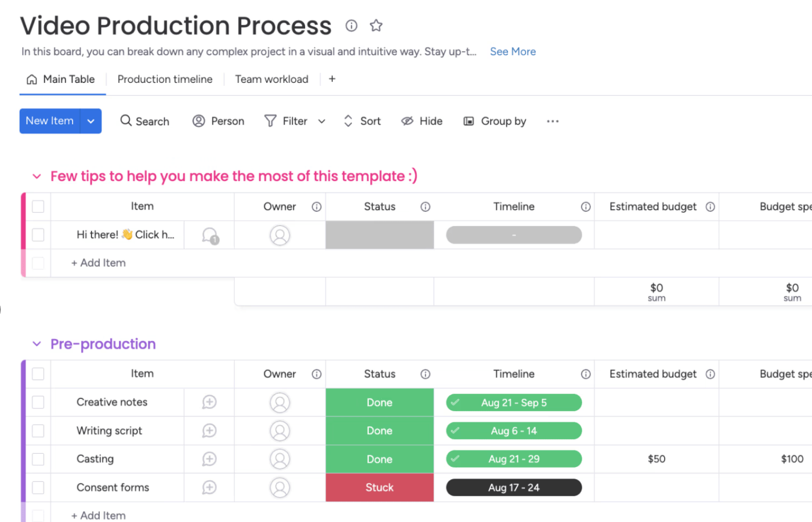Open the Team workload tab
The height and width of the screenshot is (522, 812).
tap(271, 79)
